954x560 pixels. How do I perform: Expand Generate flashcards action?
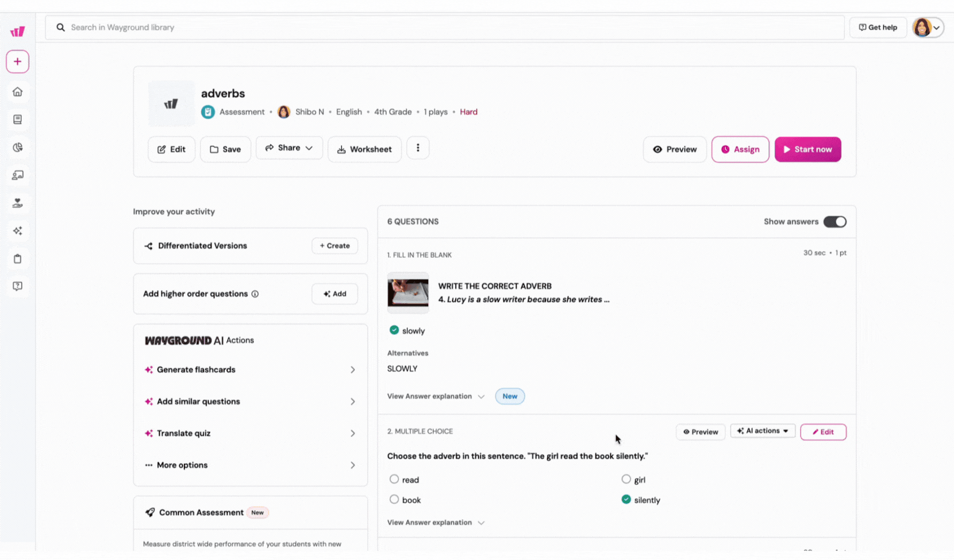(251, 370)
